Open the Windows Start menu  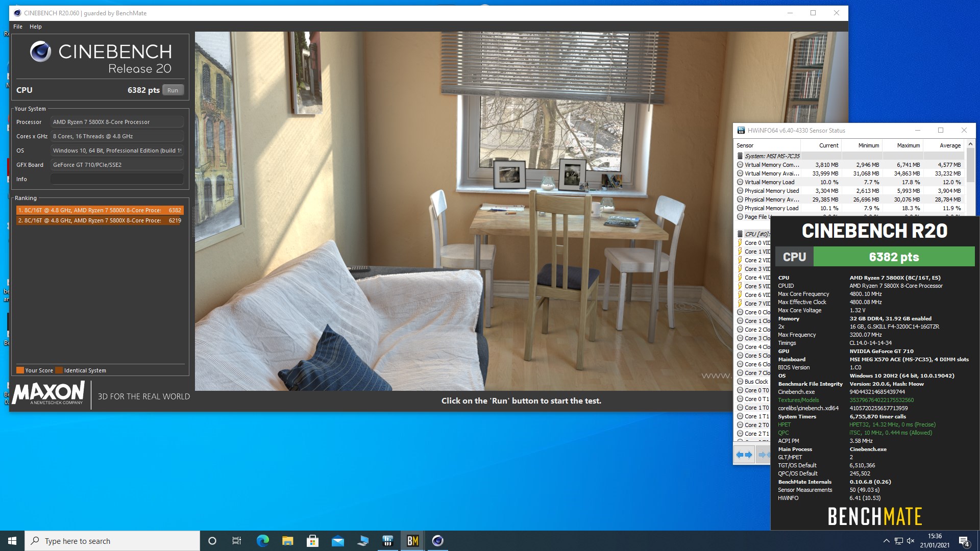[12, 541]
